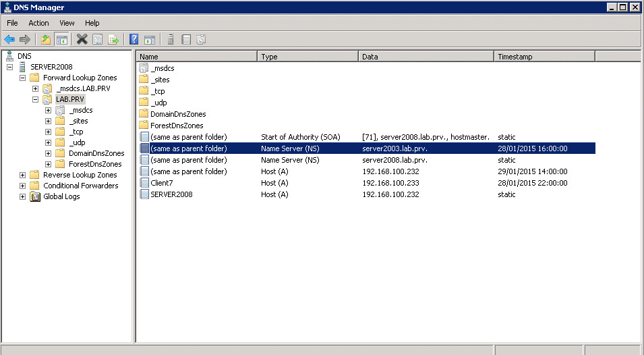Expand the Global Logs node
The height and width of the screenshot is (355, 644).
(22, 197)
